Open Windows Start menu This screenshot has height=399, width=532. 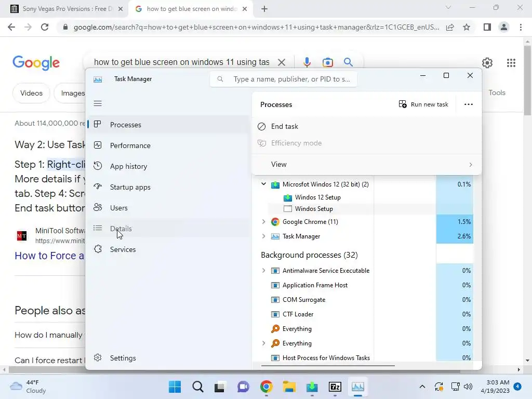175,387
